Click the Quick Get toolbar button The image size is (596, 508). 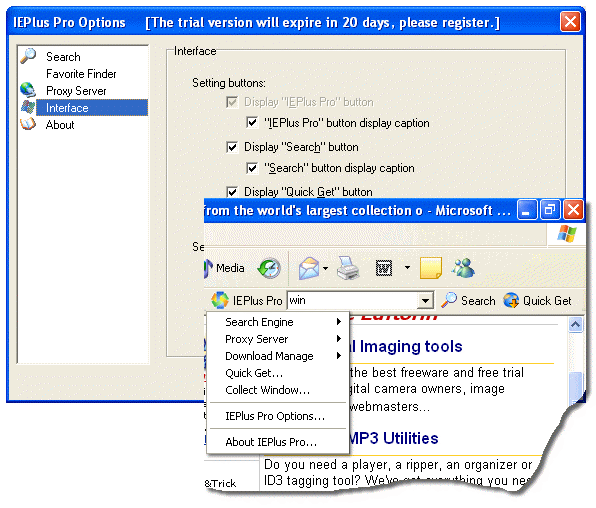[x=537, y=301]
